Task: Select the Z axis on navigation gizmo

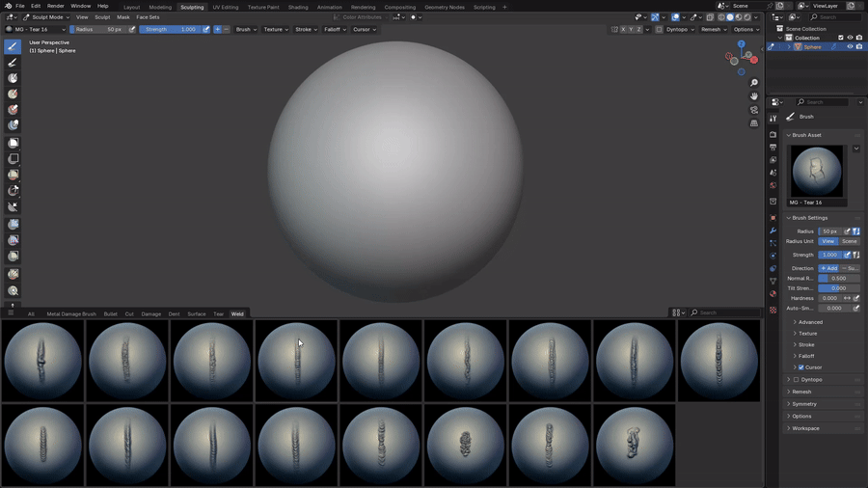Action: [742, 43]
